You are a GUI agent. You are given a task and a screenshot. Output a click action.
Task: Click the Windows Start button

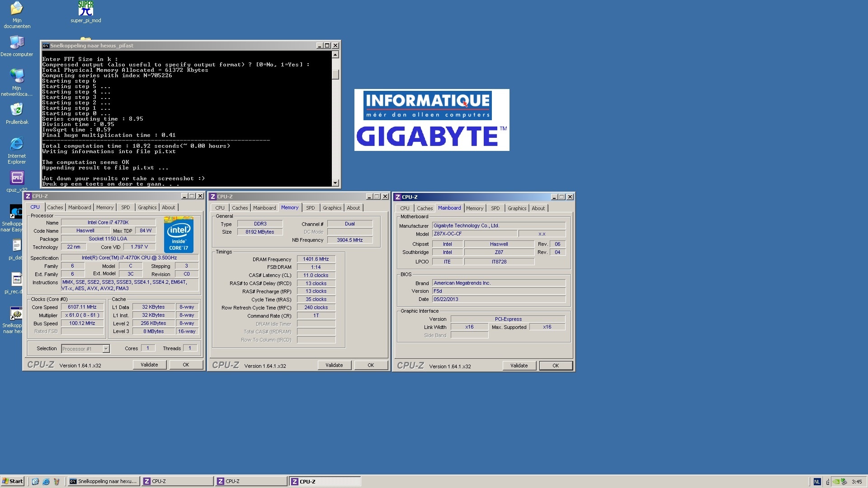[12, 481]
